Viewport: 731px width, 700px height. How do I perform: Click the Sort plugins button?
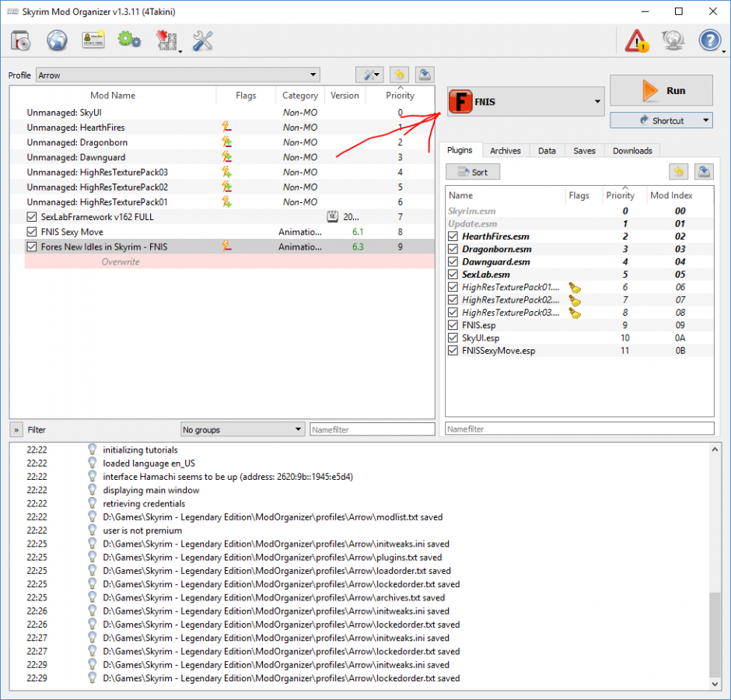coord(473,173)
